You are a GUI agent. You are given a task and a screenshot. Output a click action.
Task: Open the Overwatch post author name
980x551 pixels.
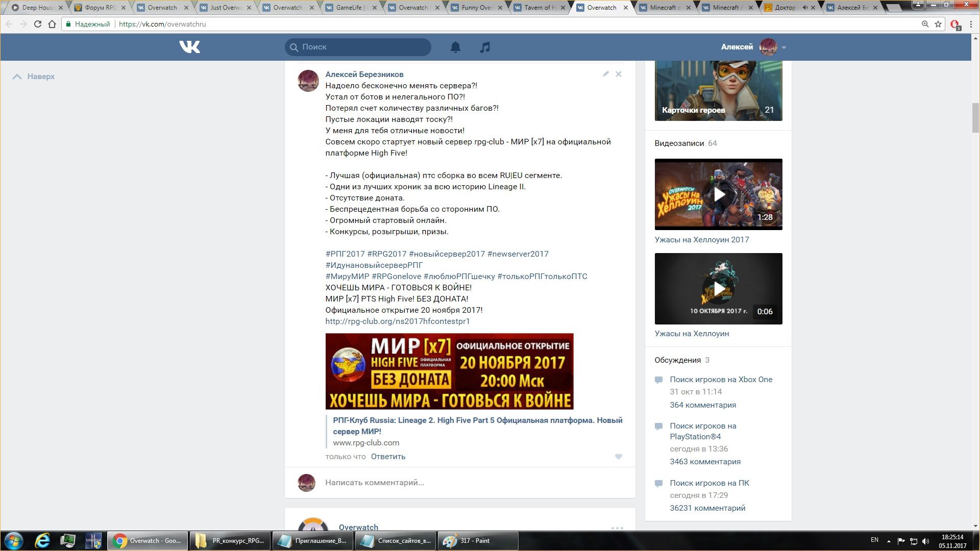(358, 527)
